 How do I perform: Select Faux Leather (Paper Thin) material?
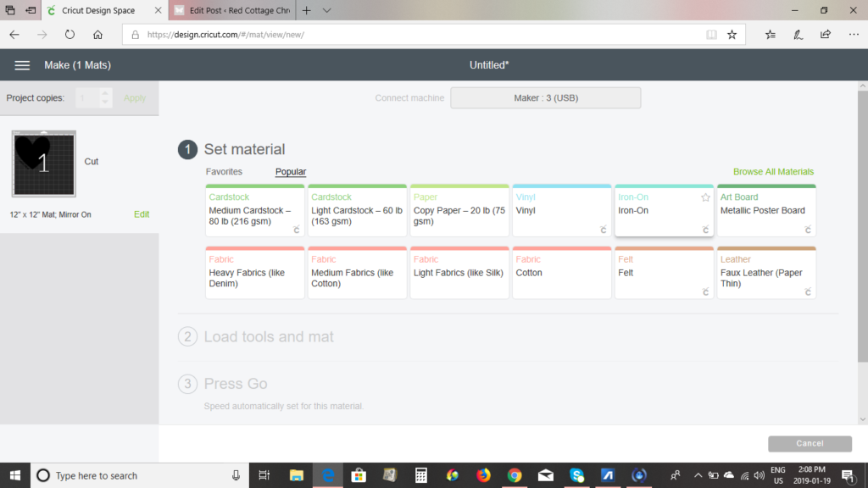click(766, 273)
